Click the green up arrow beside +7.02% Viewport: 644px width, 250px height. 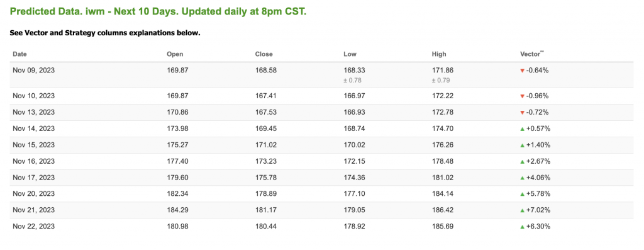(522, 210)
